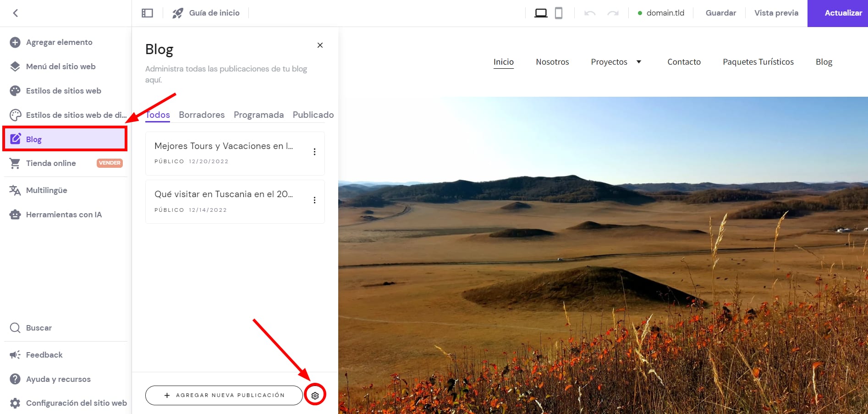Screen dimensions: 868x414
Task: Open Multilingüe translation settings
Action: coord(46,190)
